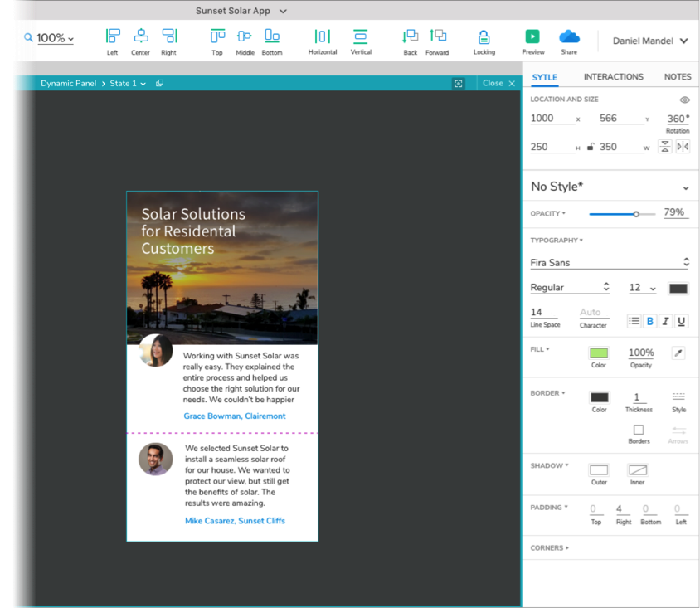
Task: Click the Mike Casarez, Sunset Cliffs link
Action: (235, 521)
